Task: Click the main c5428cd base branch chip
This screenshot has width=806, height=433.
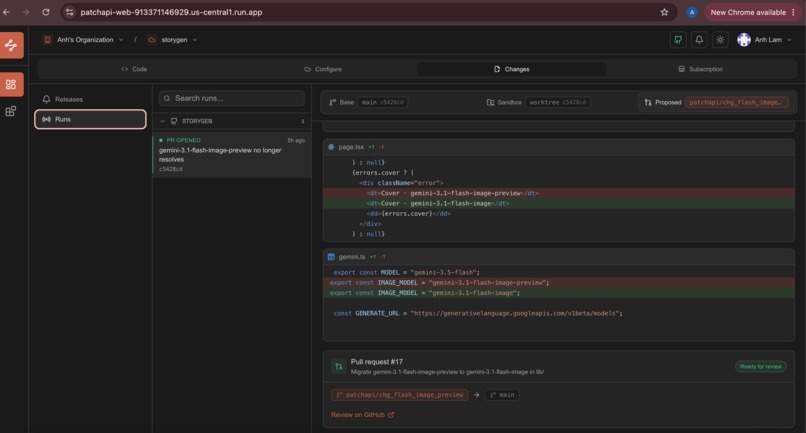Action: (x=382, y=102)
